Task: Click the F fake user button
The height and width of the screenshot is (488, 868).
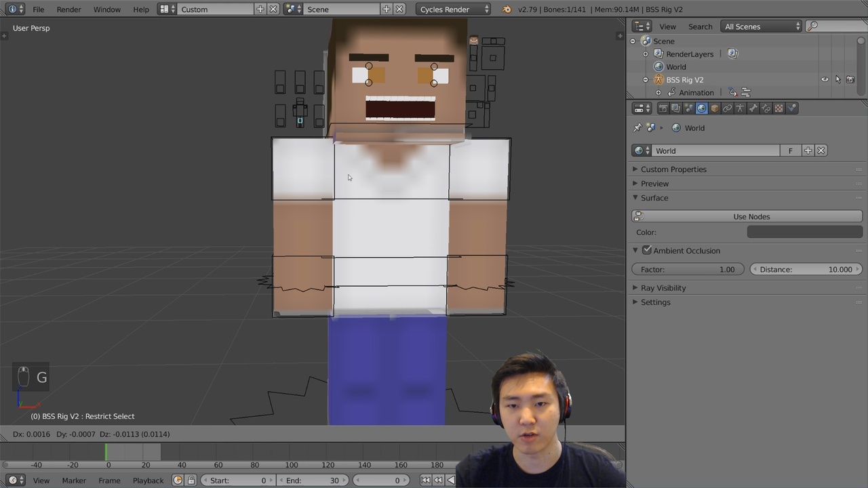Action: click(x=790, y=150)
